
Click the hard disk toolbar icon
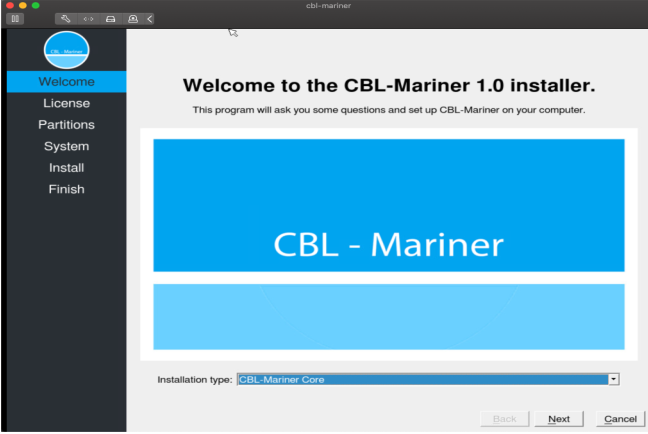[x=110, y=19]
